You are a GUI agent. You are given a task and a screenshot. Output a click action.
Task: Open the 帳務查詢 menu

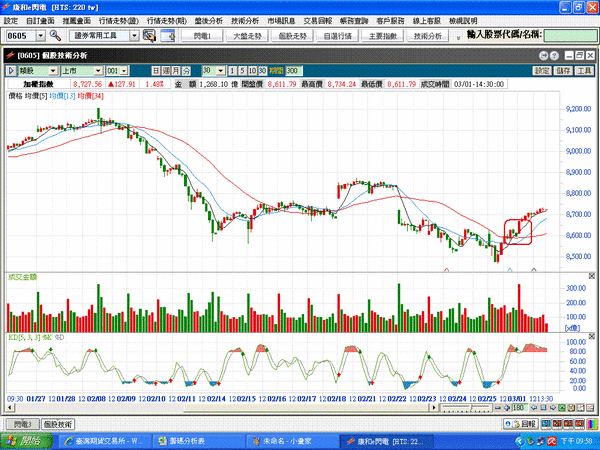click(354, 21)
